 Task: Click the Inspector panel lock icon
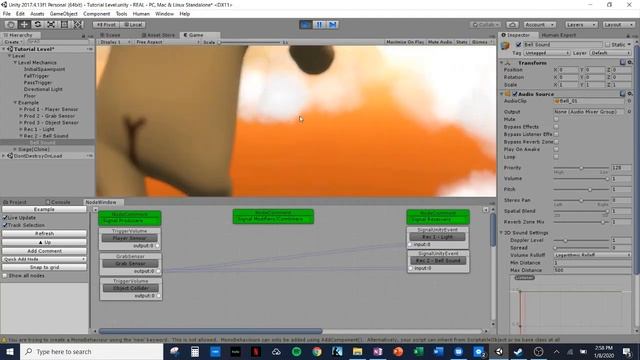pyautogui.click(x=628, y=36)
